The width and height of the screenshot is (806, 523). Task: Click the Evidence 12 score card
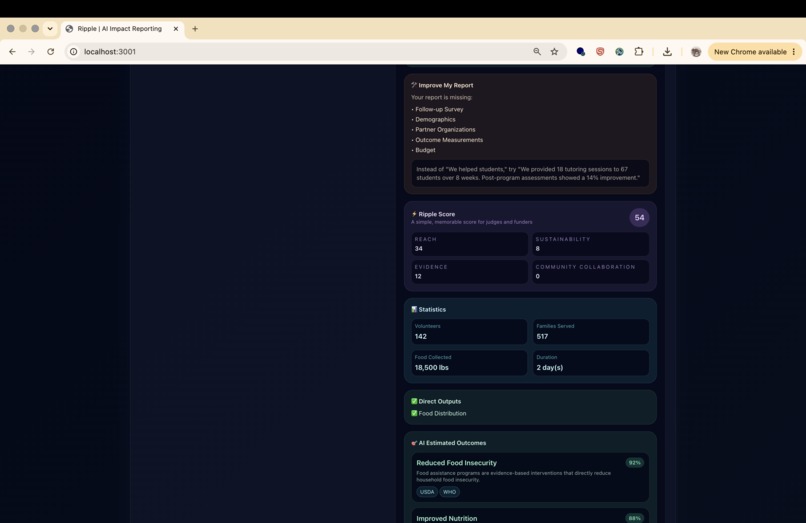point(469,272)
